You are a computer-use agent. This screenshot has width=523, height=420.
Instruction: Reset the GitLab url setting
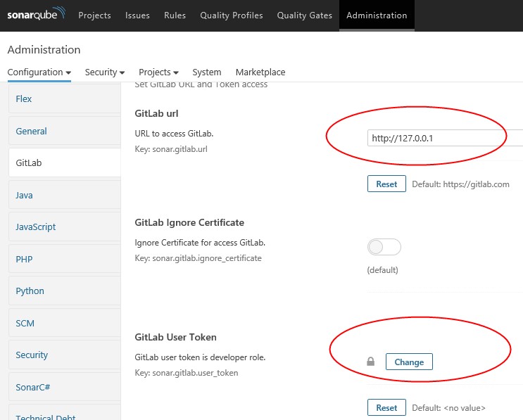coord(386,184)
